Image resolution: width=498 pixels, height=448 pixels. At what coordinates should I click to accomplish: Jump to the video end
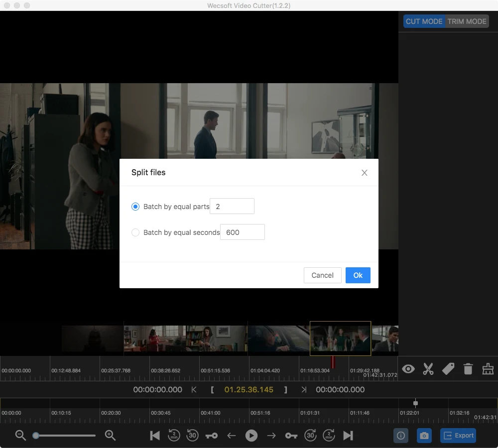(348, 436)
